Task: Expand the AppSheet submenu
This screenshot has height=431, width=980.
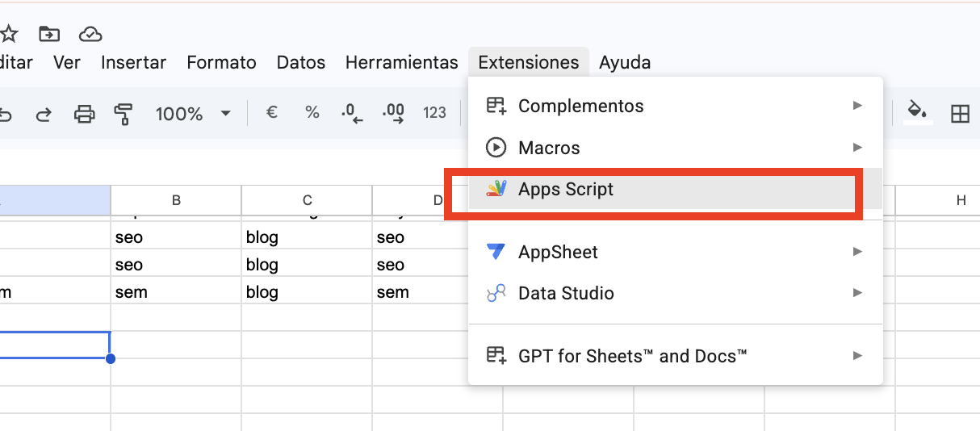Action: 676,252
